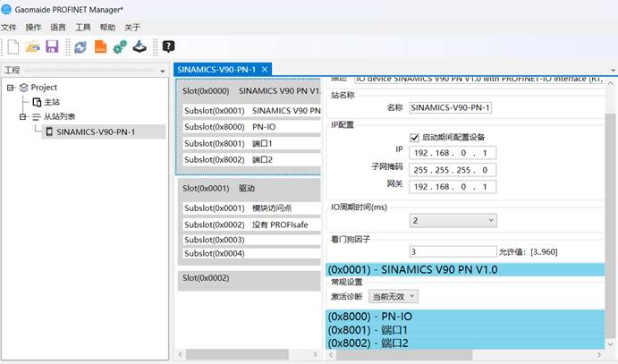
Task: Select Subslot(0x8001) 端口1 row
Action: pos(252,143)
